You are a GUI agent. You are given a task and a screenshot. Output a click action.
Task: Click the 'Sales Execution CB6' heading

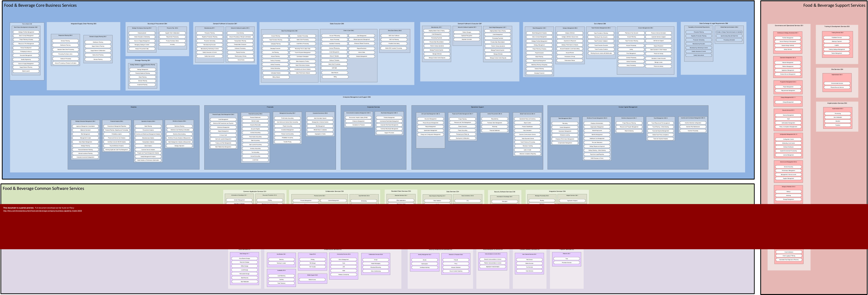pyautogui.click(x=337, y=24)
